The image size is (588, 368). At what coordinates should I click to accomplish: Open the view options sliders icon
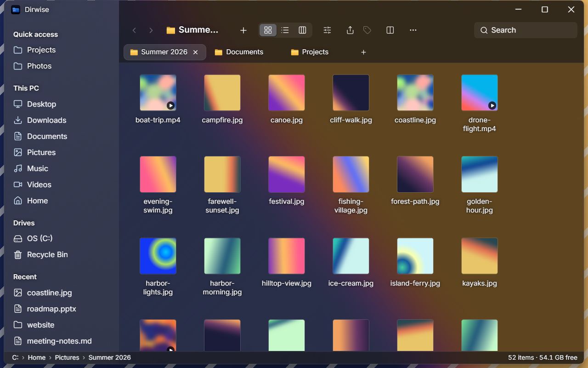pyautogui.click(x=327, y=30)
